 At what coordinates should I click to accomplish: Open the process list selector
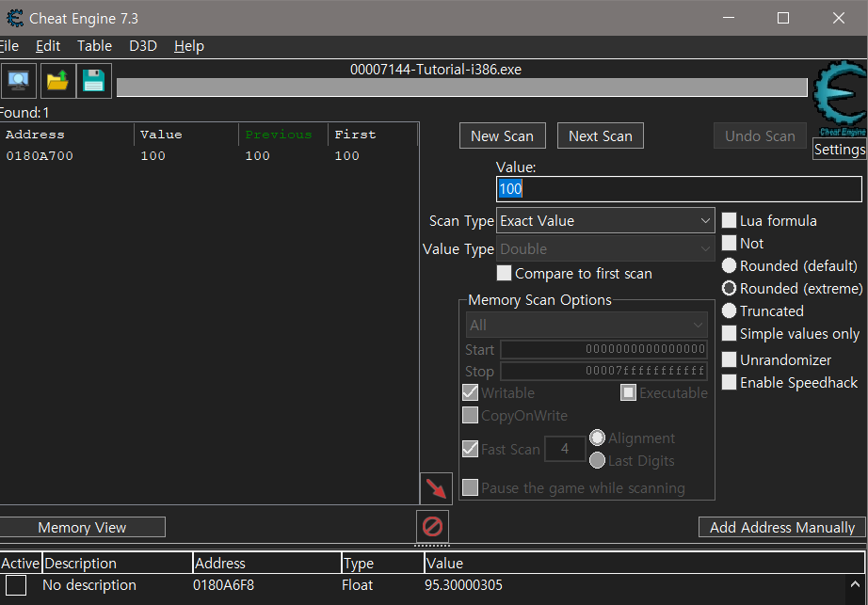19,81
